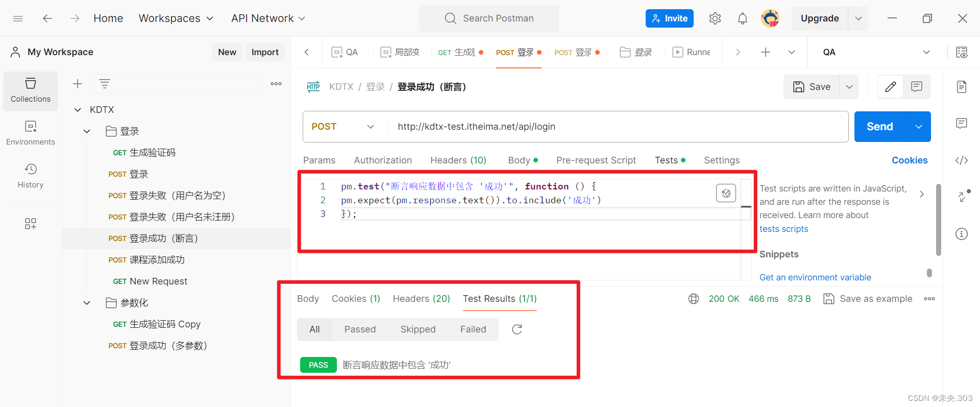Insert 'Get an environment variable' snippet
Screen dimensions: 980x407
815,277
